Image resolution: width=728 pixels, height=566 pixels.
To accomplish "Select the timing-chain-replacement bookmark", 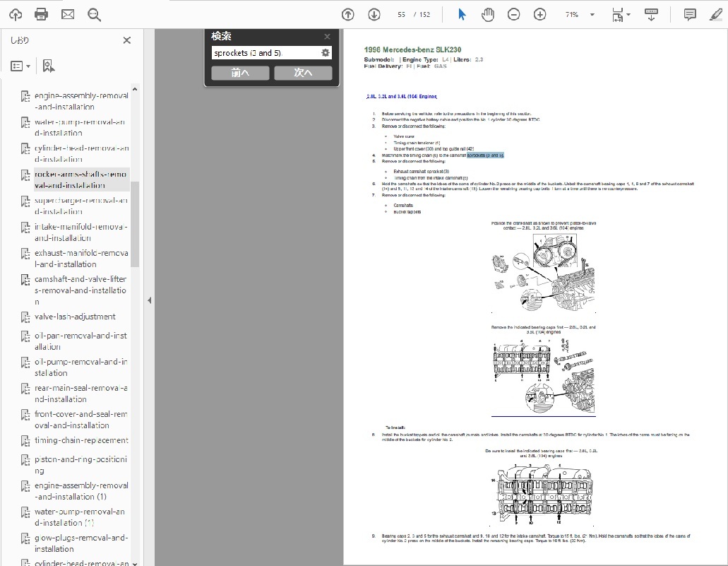I will click(81, 440).
